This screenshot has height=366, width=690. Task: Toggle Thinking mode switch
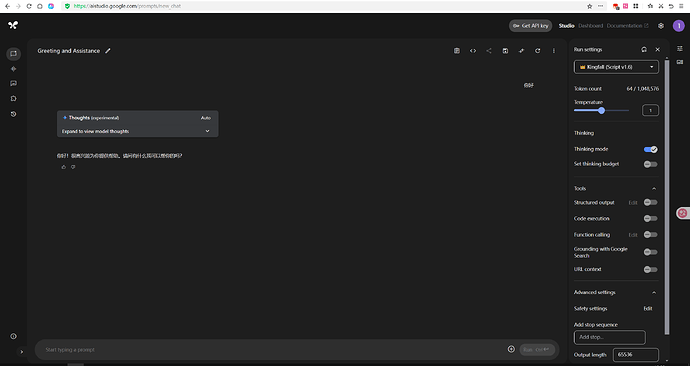coord(650,149)
